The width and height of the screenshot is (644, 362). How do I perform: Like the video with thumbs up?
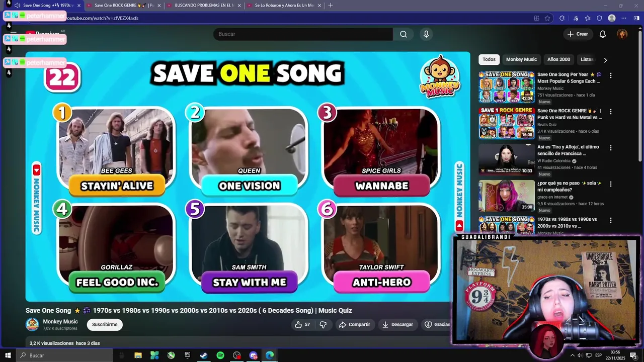pyautogui.click(x=302, y=325)
